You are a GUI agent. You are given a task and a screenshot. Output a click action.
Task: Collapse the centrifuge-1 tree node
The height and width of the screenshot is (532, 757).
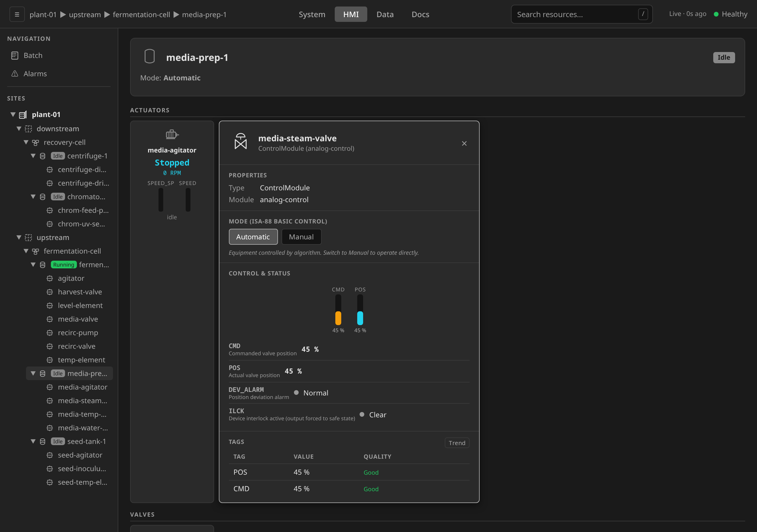tap(33, 156)
